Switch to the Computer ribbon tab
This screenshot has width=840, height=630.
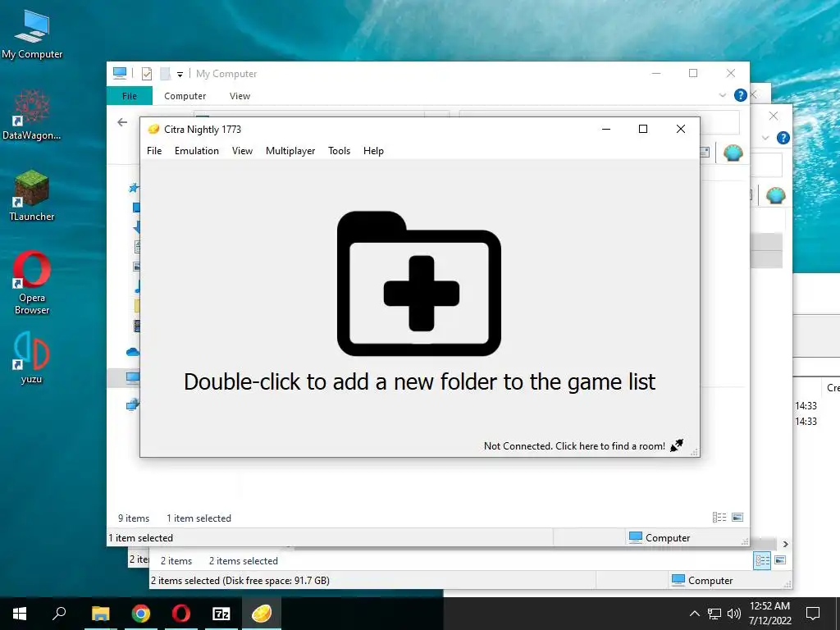pos(185,96)
